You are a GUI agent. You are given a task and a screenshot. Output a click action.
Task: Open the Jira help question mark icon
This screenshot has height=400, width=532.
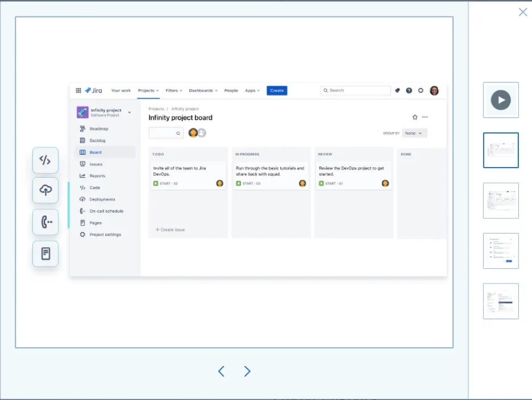tap(409, 90)
